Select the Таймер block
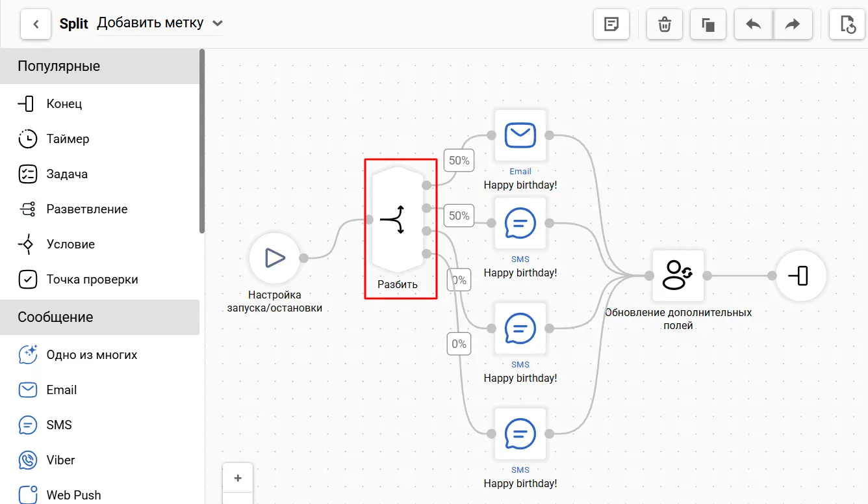This screenshot has height=504, width=868. click(68, 139)
